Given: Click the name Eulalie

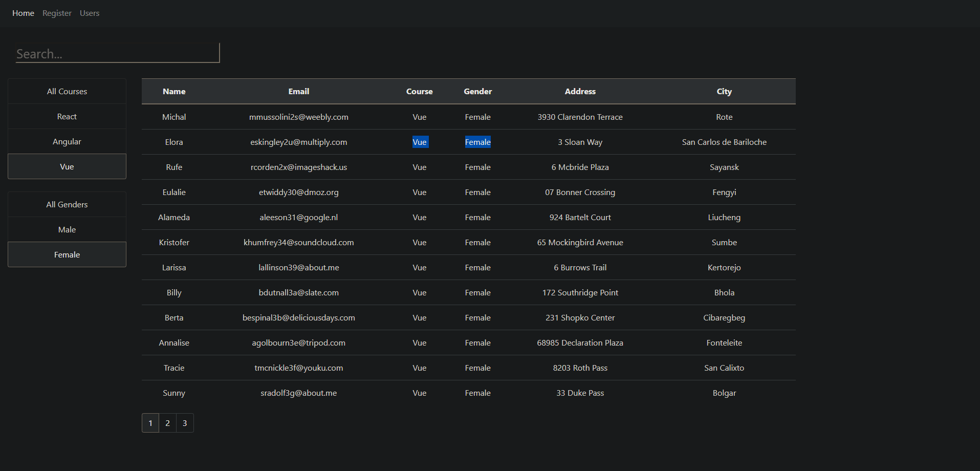Looking at the screenshot, I should (x=174, y=192).
